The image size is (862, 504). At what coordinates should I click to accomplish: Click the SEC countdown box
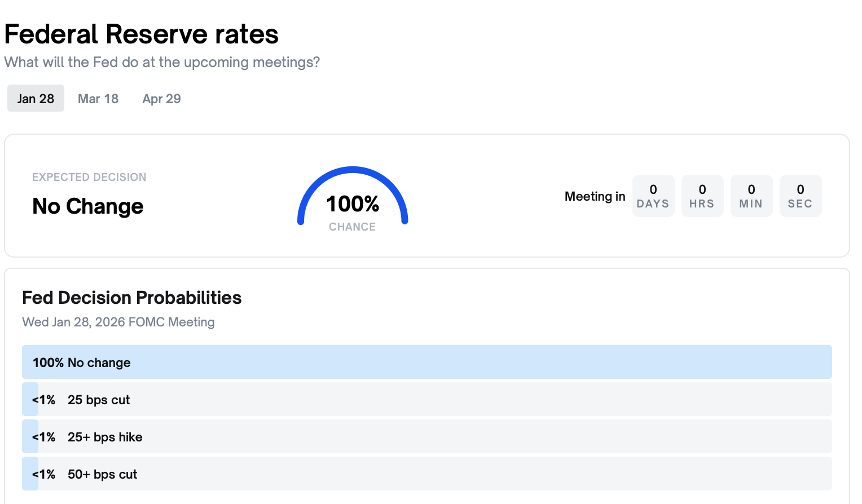800,196
